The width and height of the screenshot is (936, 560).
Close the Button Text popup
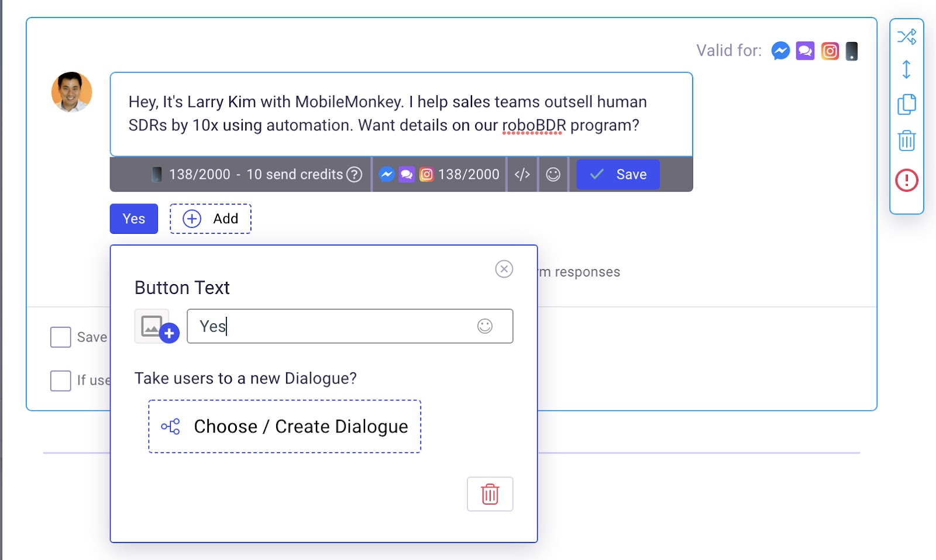(504, 269)
